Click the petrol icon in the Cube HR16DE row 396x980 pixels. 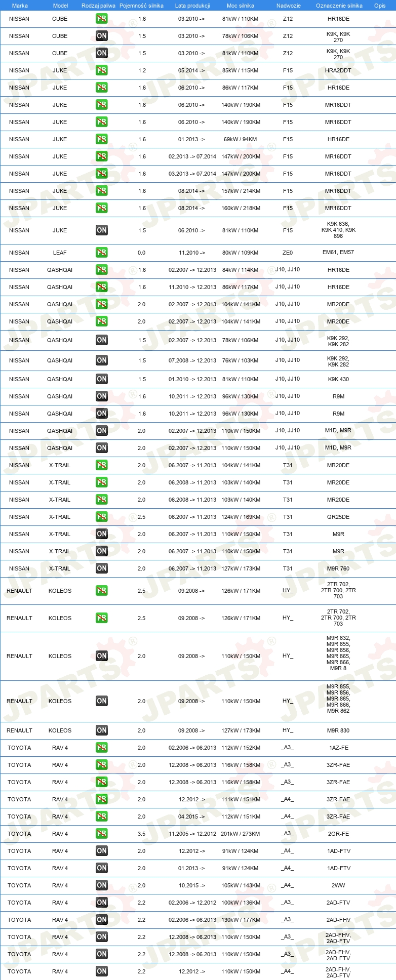click(102, 19)
